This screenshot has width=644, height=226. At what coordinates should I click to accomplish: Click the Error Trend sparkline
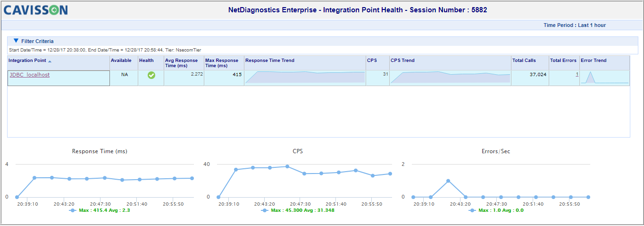pos(604,77)
